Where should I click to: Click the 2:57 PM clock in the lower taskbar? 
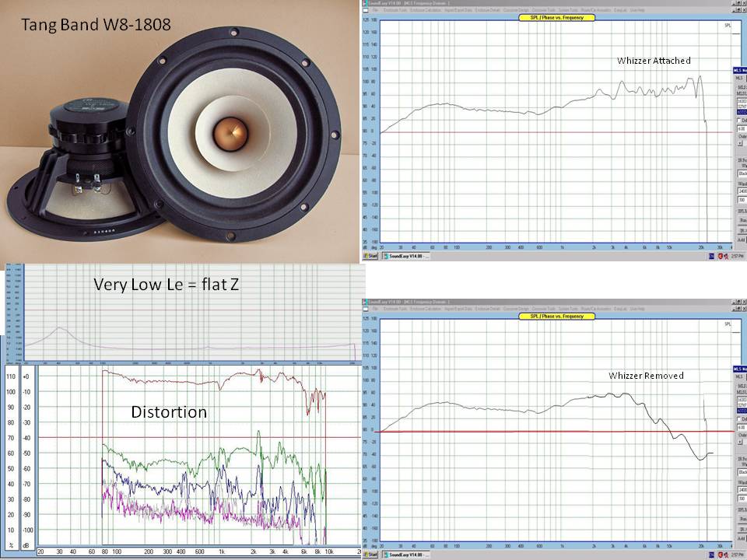point(738,555)
